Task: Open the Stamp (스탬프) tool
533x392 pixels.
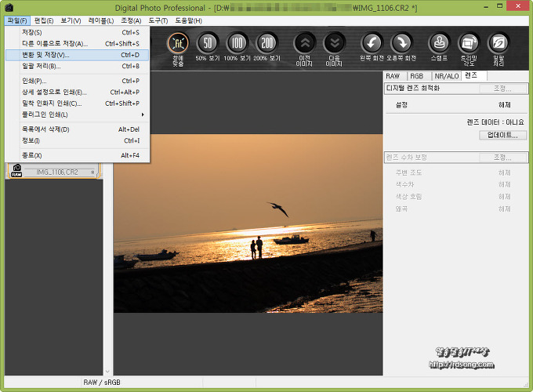Action: (x=439, y=43)
